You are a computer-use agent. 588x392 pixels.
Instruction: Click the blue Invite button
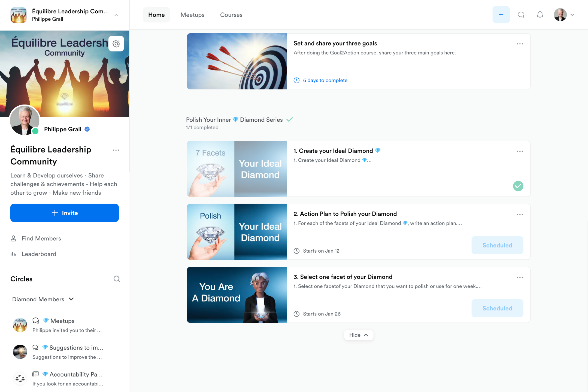65,213
